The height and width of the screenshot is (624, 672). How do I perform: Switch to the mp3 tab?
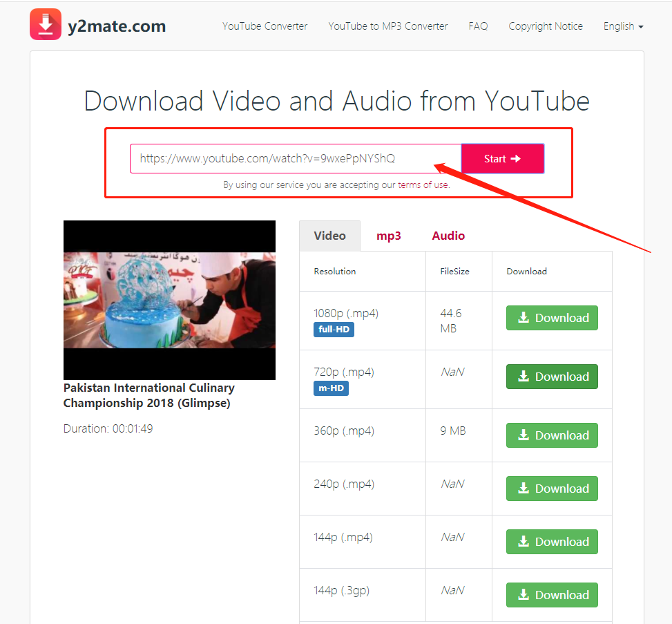coord(389,236)
